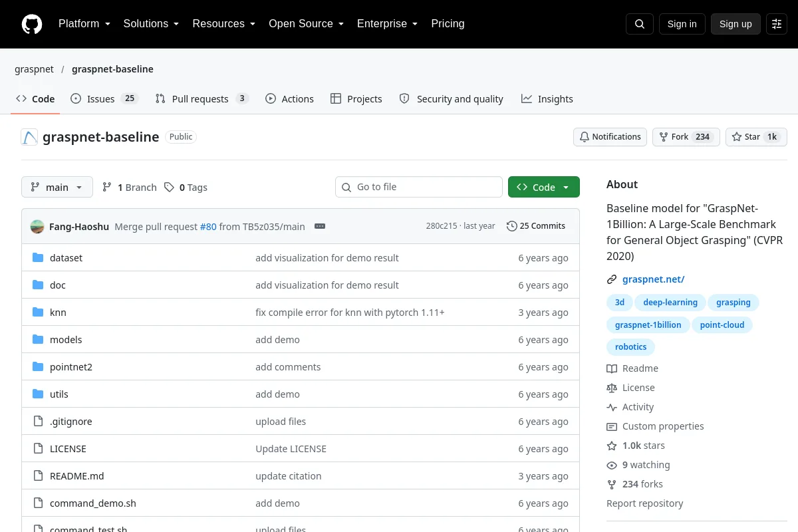Select the Code tab

pos(35,98)
